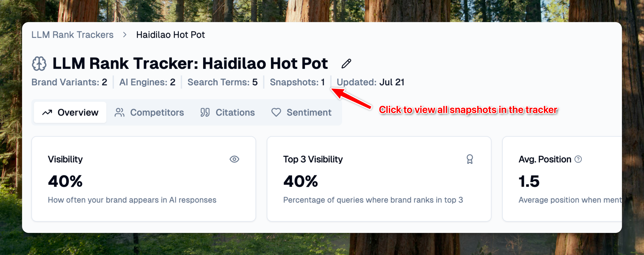Open the Snapshots: 1 link

click(x=297, y=82)
